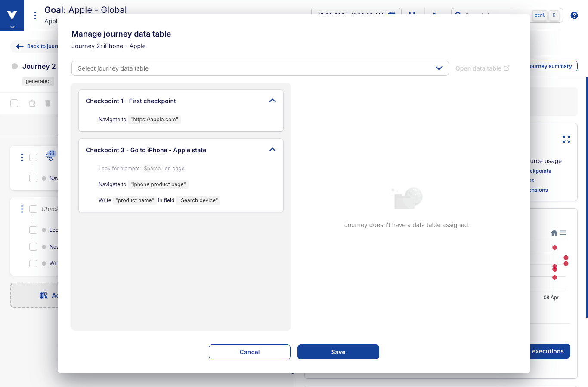Collapse Checkpoint 3 - Go to iPhone
The image size is (588, 387).
[x=272, y=150]
